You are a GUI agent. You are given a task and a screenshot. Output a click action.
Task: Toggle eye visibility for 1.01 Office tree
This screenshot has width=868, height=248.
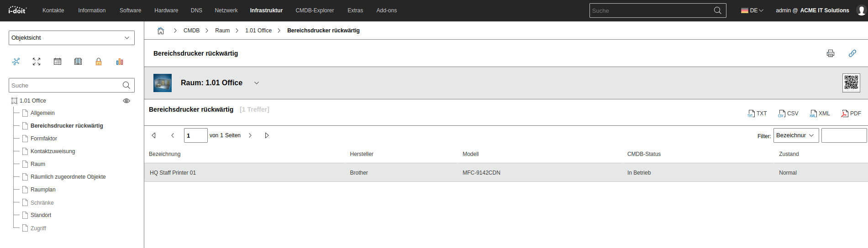pyautogui.click(x=126, y=101)
